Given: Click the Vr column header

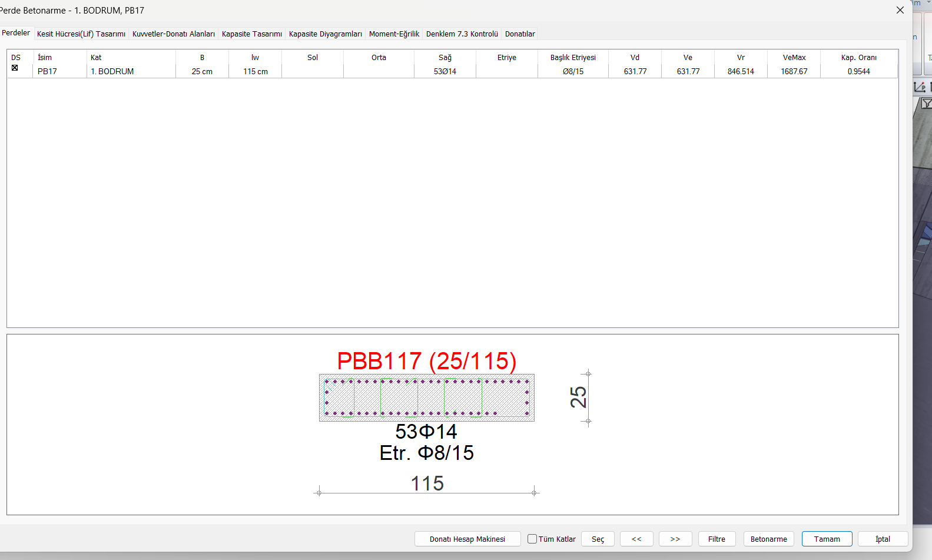Looking at the screenshot, I should tap(741, 57).
